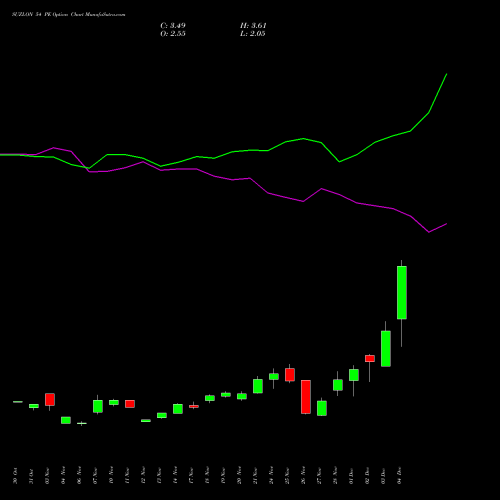Select the red candle above 11 Nov
Screen dimensions: 500x500
click(130, 404)
